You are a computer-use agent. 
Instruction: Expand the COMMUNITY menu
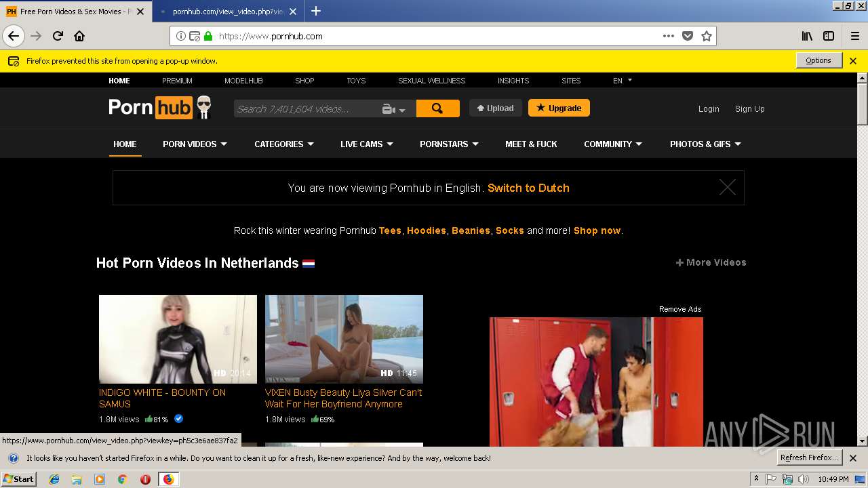pyautogui.click(x=613, y=144)
